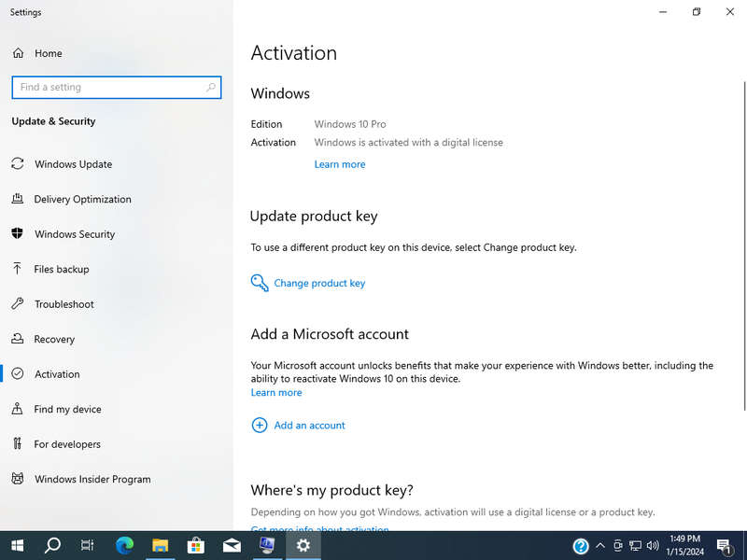Click the vertical scrollbar of the Activation page

pos(744,245)
